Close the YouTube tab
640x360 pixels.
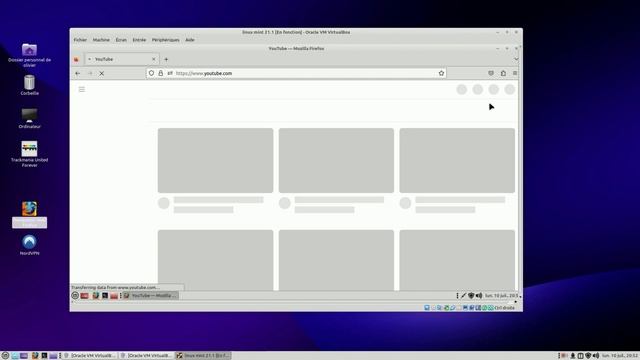[153, 59]
